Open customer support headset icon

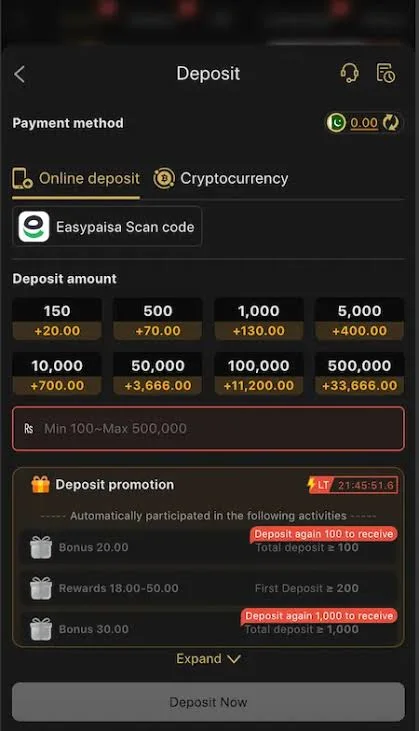350,73
